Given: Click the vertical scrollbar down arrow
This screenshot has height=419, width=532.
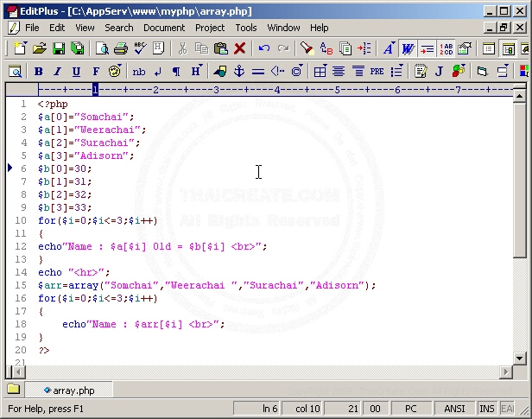Looking at the screenshot, I should coord(519,359).
